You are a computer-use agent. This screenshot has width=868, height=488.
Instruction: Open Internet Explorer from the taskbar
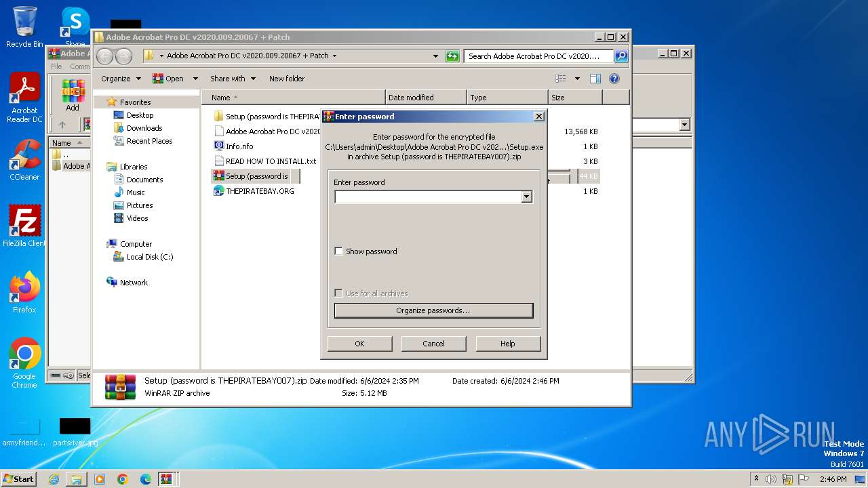pos(54,479)
